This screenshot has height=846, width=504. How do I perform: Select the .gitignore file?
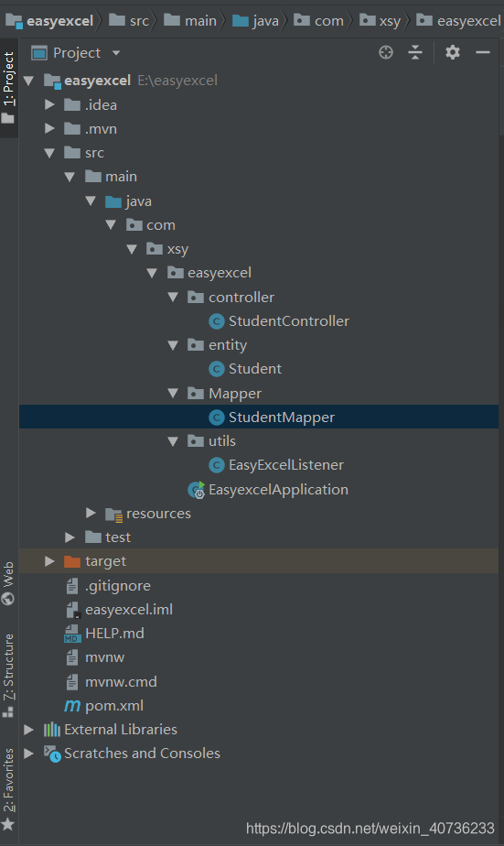(117, 586)
